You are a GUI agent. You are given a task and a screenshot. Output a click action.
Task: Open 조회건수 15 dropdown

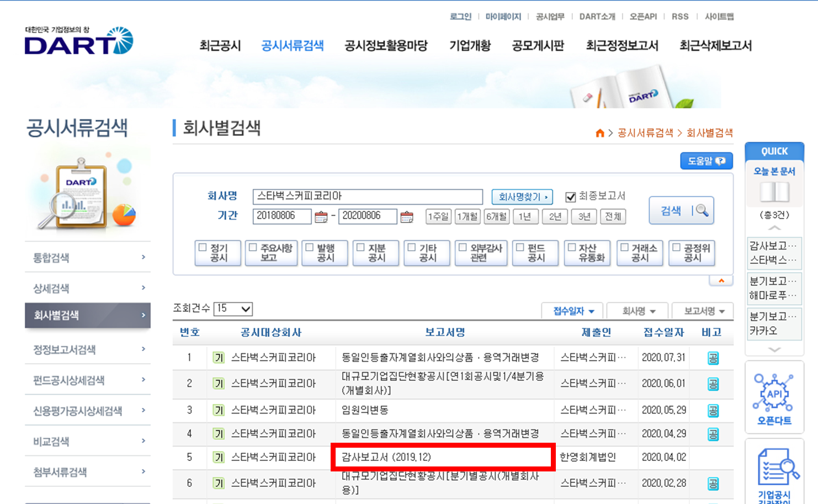click(233, 309)
